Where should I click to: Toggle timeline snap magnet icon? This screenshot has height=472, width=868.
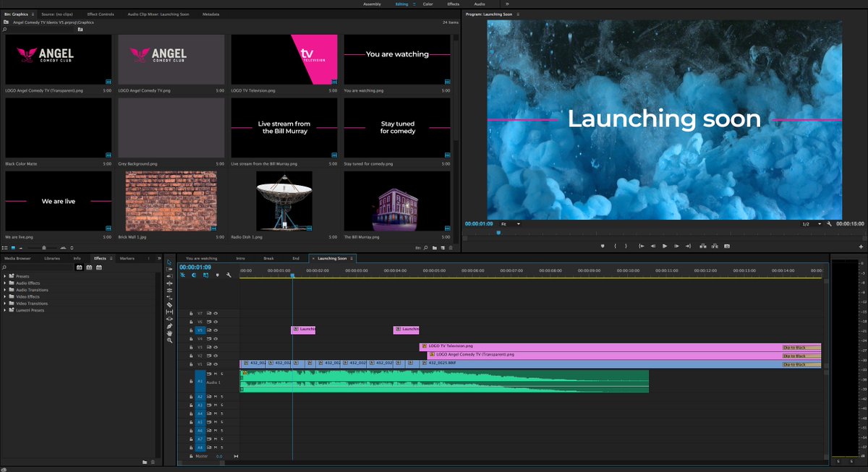click(195, 275)
